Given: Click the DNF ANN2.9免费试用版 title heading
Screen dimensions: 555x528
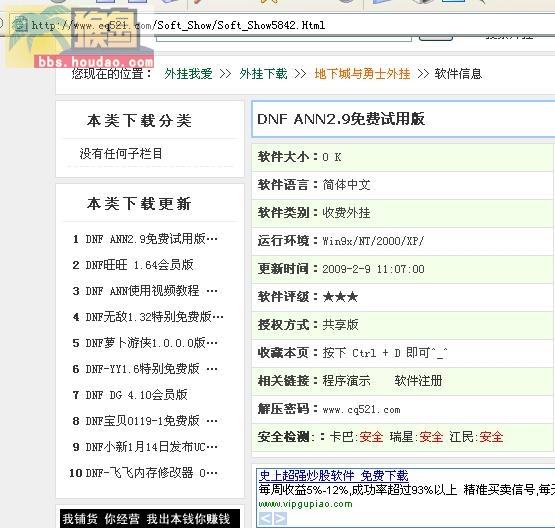Looking at the screenshot, I should [x=341, y=119].
